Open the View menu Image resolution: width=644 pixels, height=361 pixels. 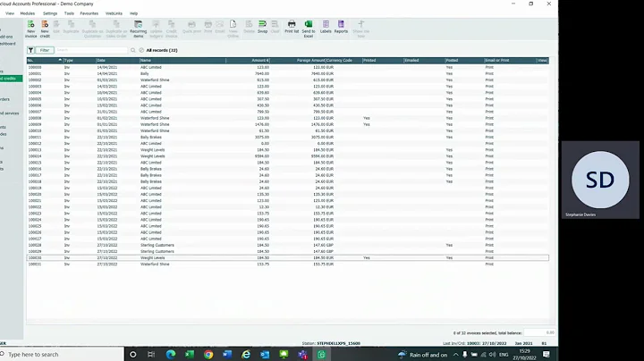point(10,13)
